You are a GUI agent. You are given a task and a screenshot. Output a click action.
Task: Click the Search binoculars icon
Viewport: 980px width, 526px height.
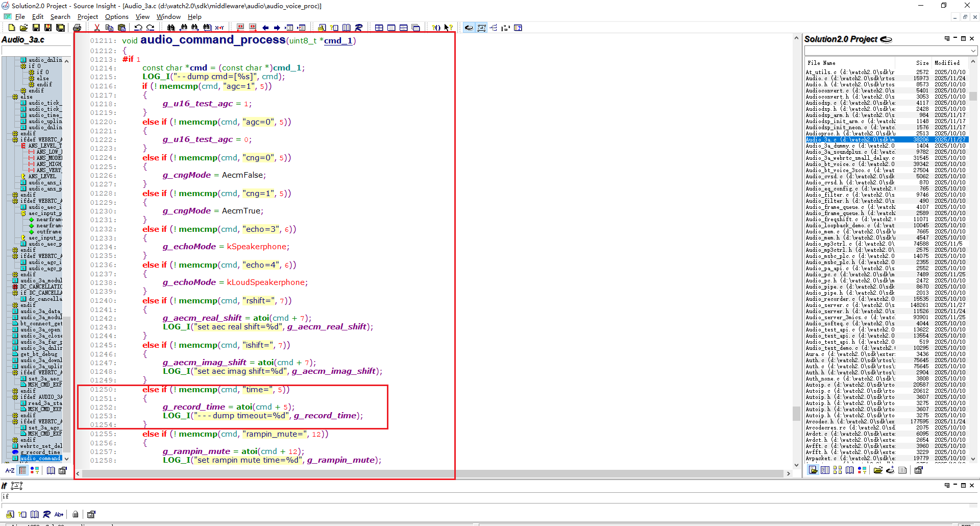coord(171,28)
